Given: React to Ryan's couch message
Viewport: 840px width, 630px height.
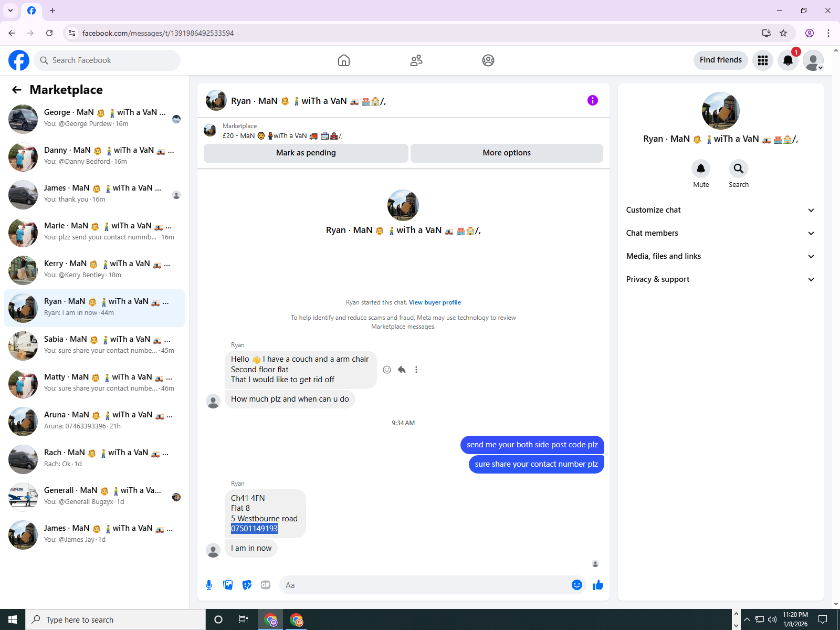Looking at the screenshot, I should (387, 370).
